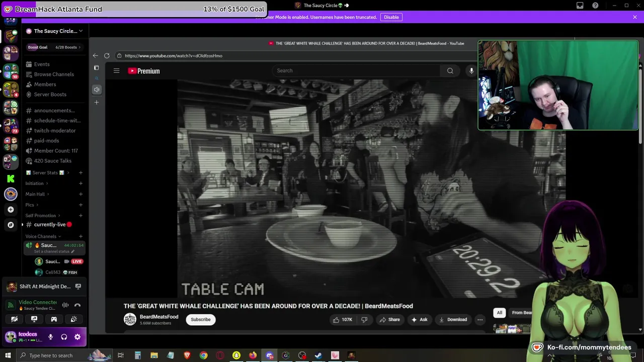
Task: Click the browser back arrow
Action: coord(95,56)
